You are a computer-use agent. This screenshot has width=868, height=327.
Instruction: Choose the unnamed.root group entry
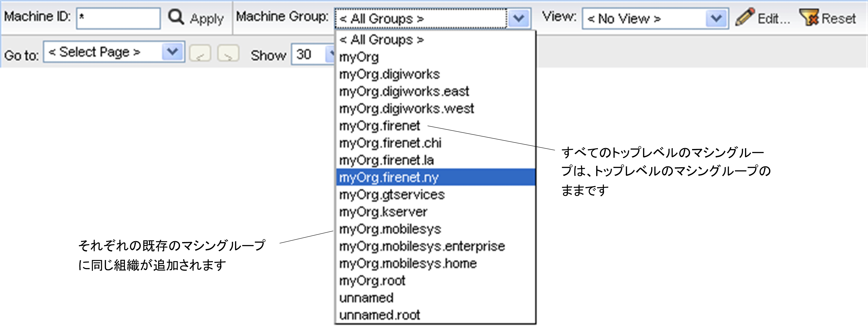click(435, 315)
